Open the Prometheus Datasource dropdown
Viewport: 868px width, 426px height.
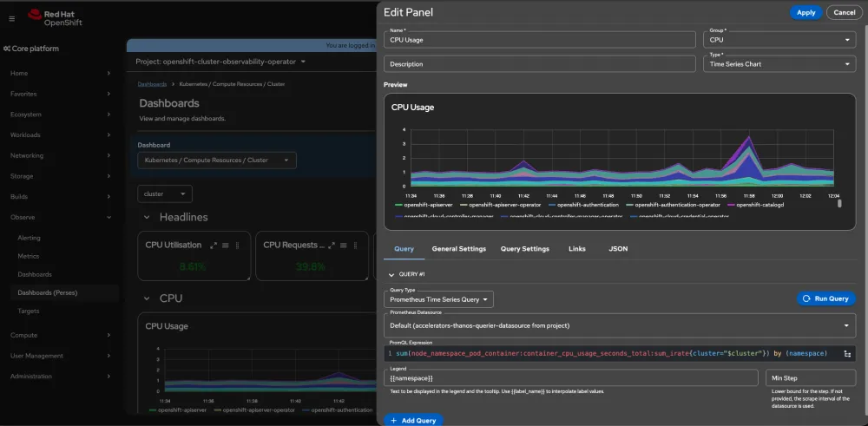(x=620, y=325)
